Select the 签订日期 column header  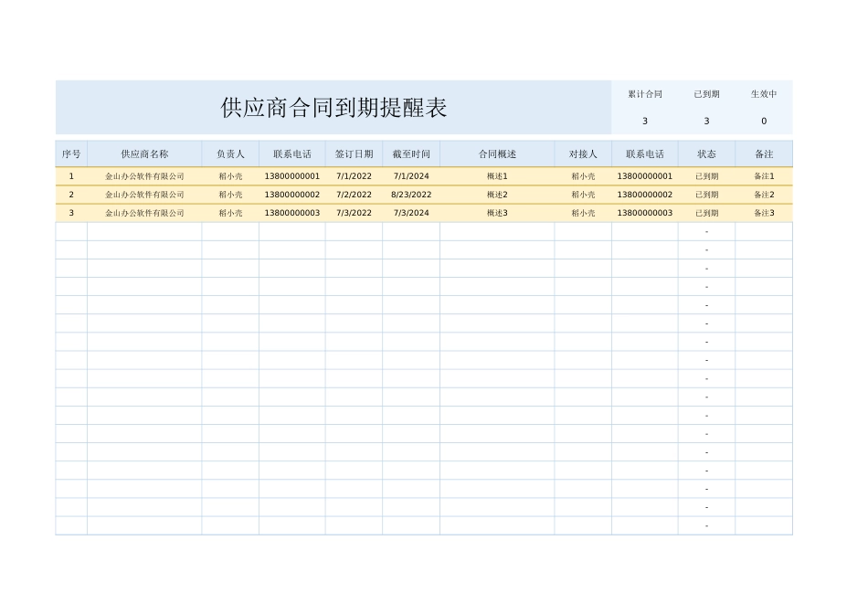point(353,153)
